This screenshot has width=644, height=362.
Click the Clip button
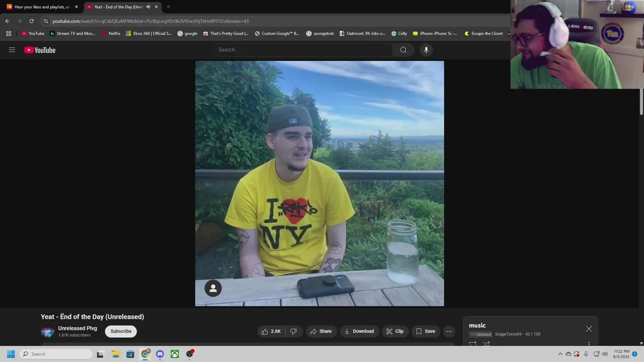pos(395,331)
